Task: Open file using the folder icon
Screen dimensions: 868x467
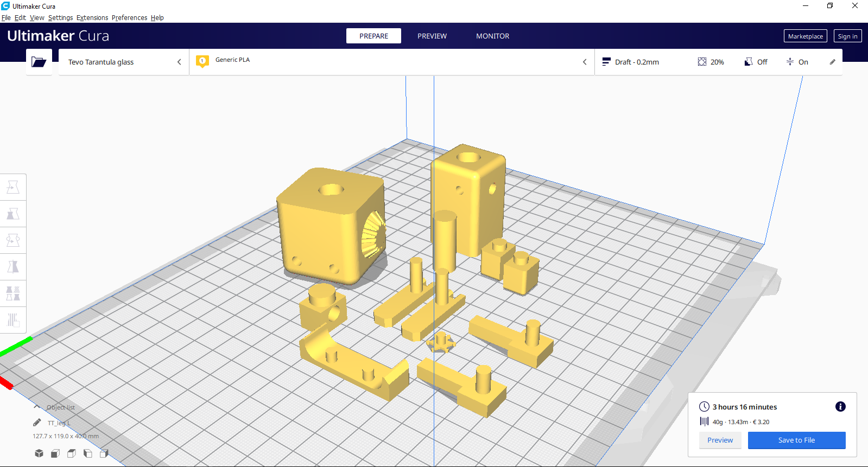Action: [39, 62]
